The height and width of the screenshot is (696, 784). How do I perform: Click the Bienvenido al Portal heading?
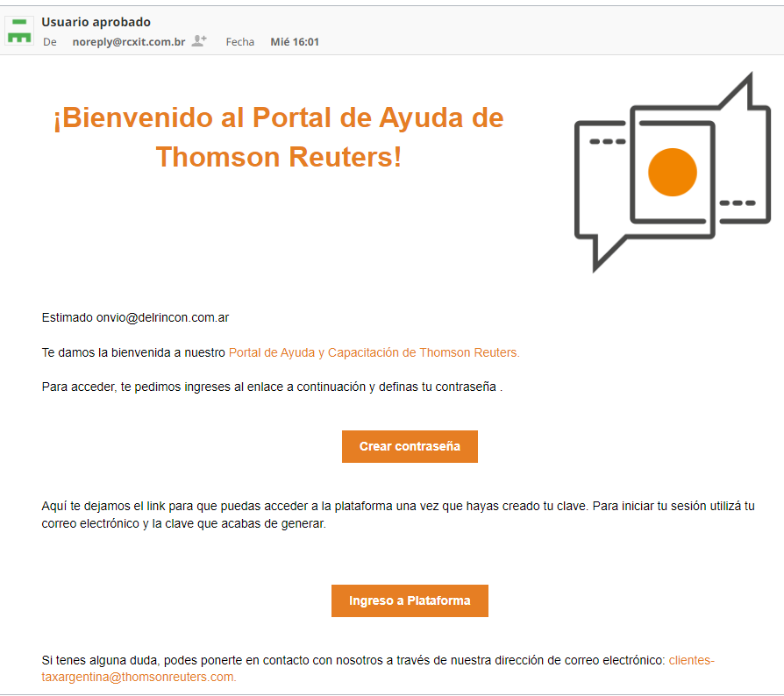tap(279, 138)
